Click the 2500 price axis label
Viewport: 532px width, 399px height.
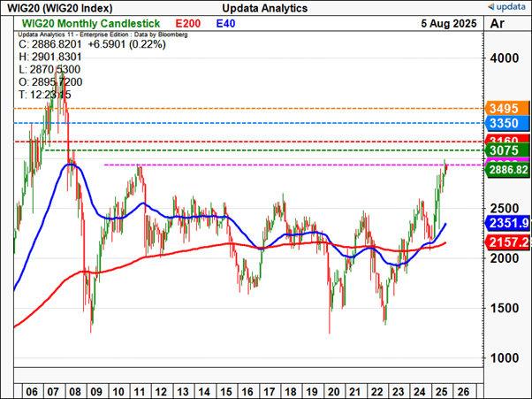tap(505, 209)
